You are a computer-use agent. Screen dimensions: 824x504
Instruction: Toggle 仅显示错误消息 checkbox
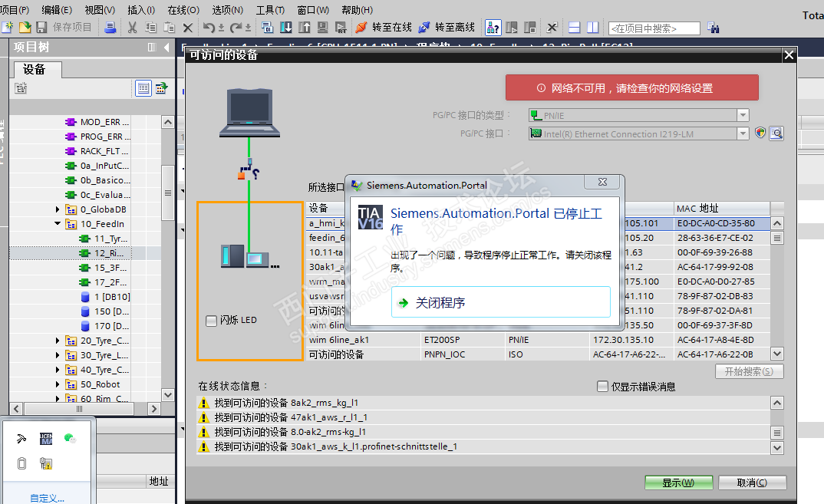[603, 387]
